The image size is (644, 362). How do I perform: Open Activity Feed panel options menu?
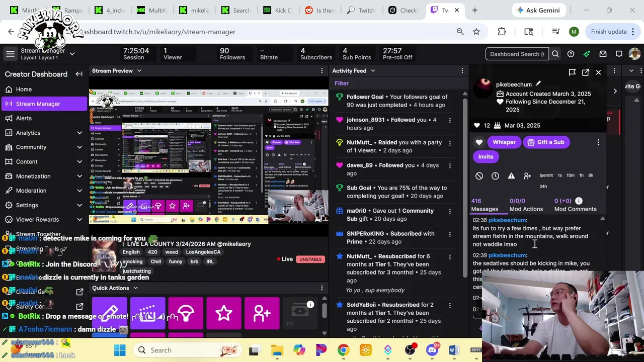(x=462, y=71)
